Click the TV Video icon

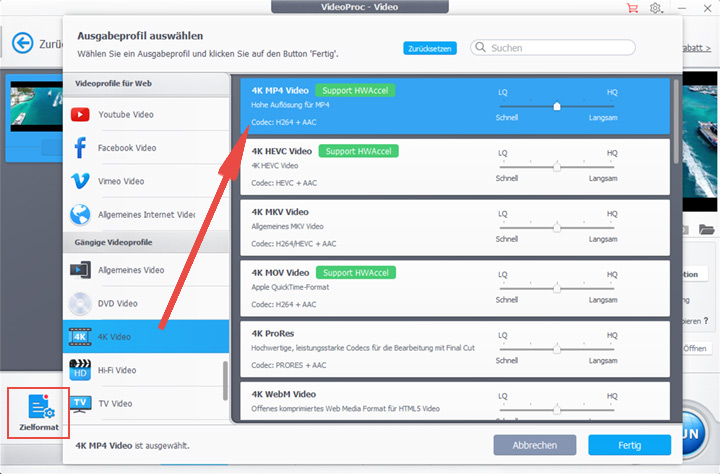click(80, 404)
